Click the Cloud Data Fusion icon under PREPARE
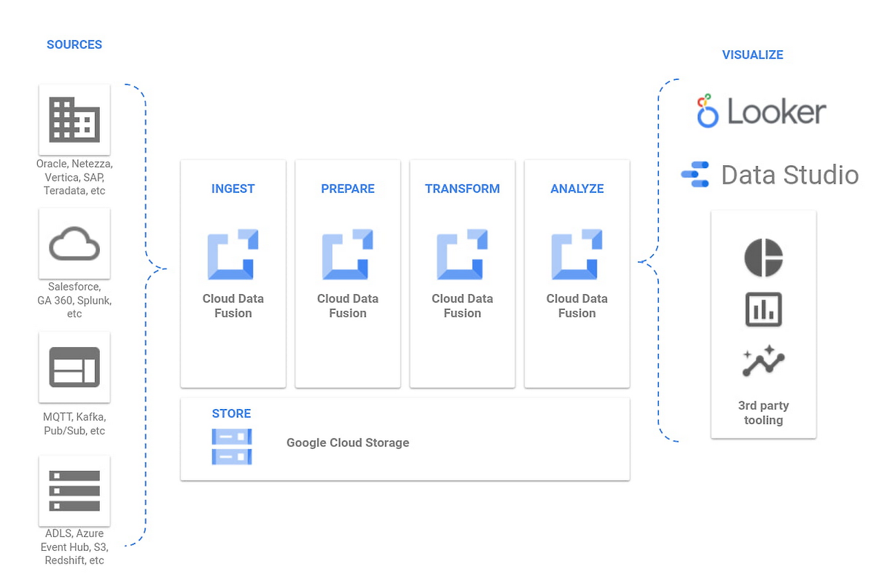Viewport: 882px width, 588px height. (x=347, y=255)
